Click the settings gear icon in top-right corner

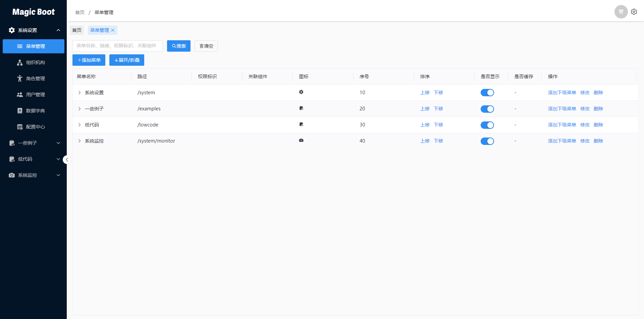point(634,12)
